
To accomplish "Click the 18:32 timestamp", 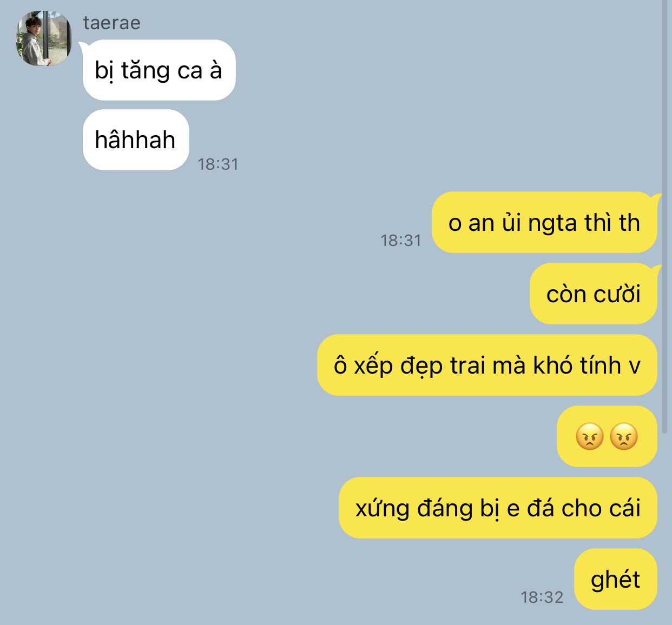I will tap(542, 597).
